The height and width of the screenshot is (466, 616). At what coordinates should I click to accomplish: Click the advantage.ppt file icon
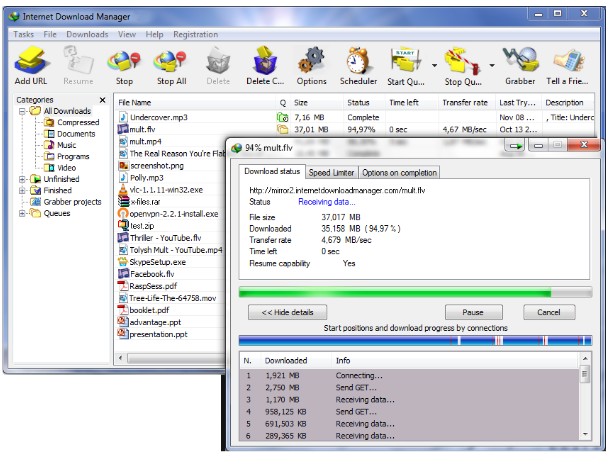click(123, 322)
